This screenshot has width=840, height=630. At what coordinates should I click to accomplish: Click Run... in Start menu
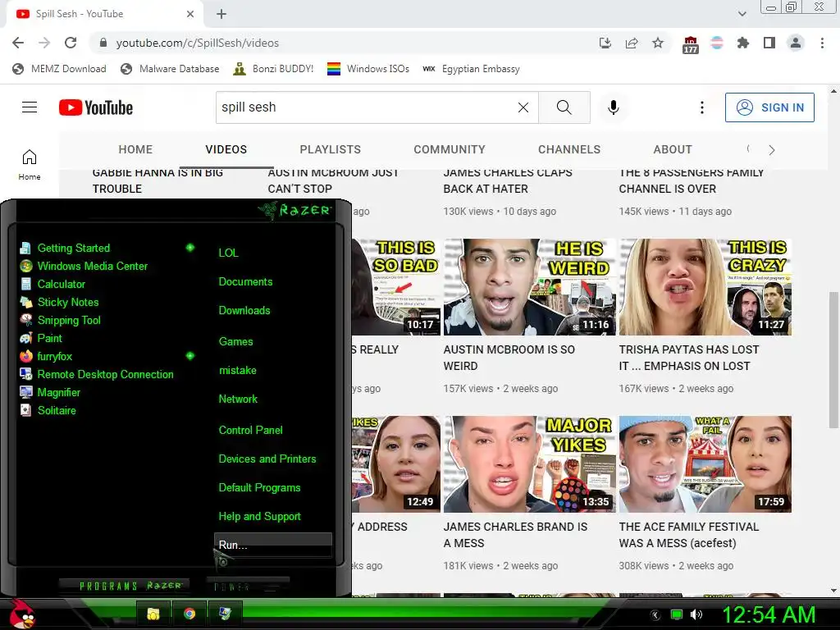click(272, 545)
